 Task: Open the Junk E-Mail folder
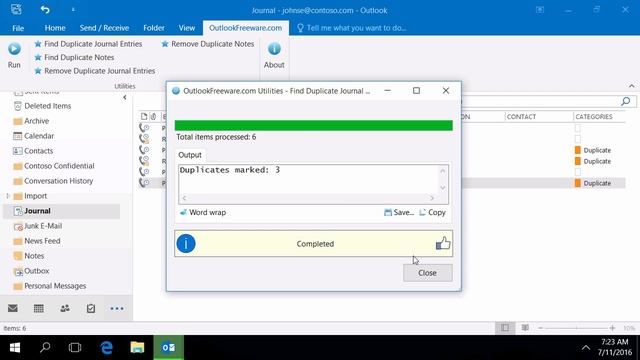38,226
